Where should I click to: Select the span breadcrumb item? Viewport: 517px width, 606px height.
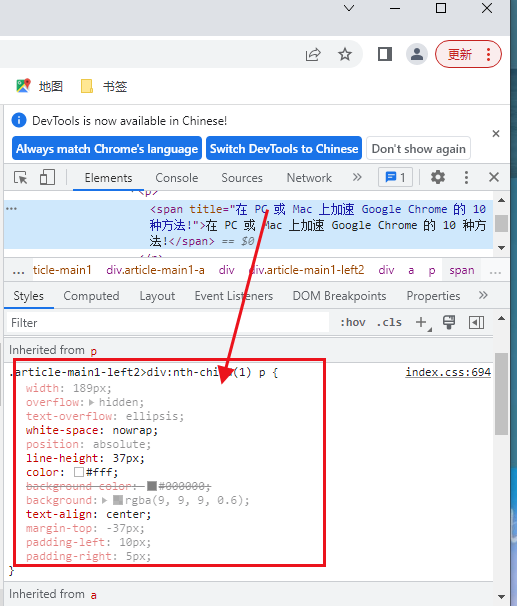(461, 270)
